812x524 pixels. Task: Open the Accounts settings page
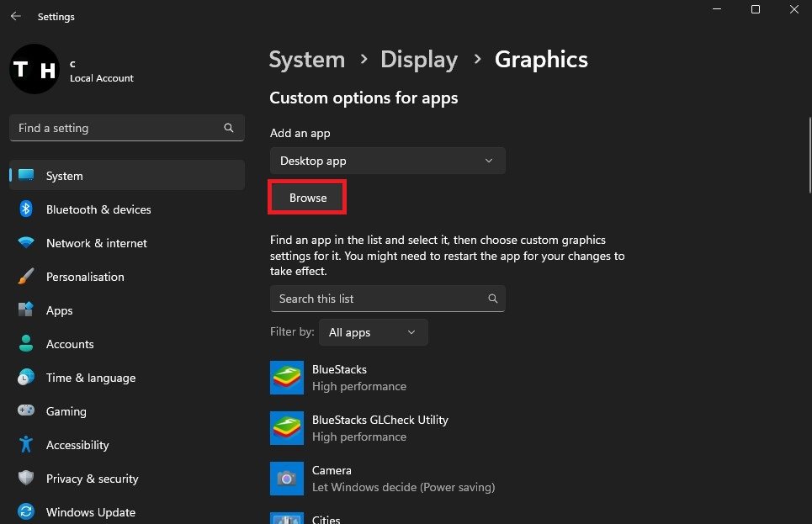click(x=69, y=344)
